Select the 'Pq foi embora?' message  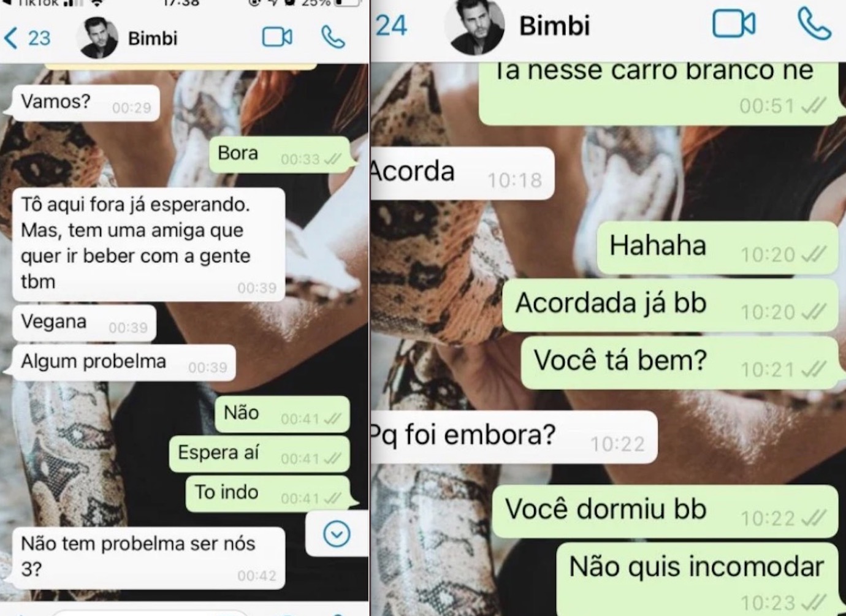(x=514, y=437)
